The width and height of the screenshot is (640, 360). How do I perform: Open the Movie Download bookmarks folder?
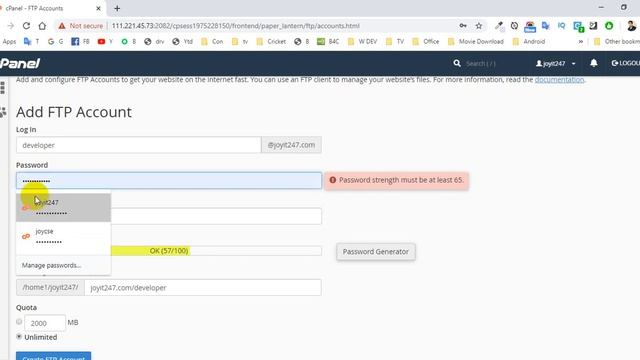pyautogui.click(x=476, y=41)
